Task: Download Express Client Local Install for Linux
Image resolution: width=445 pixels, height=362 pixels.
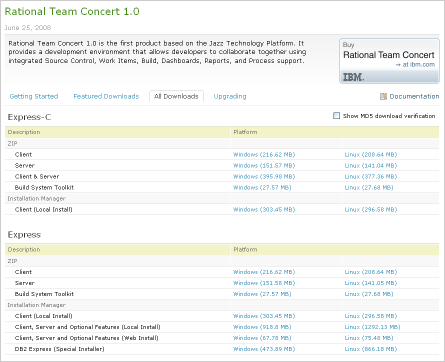Action: 371,316
